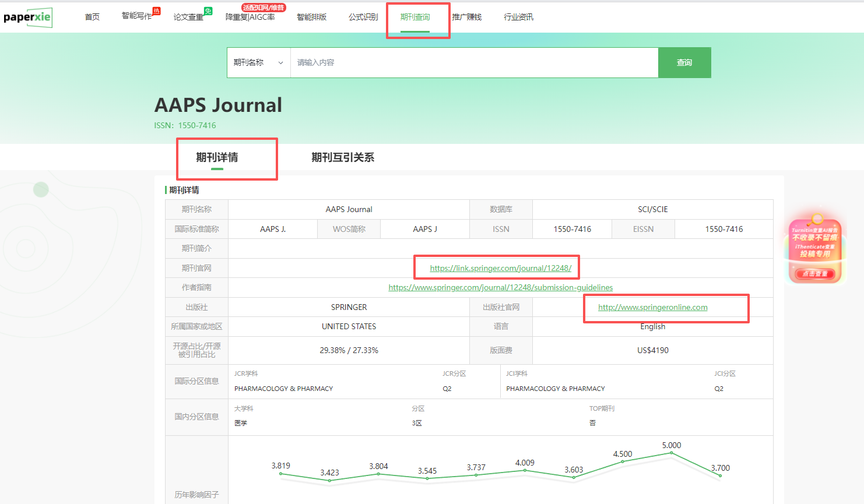Switch to the 期刊详情 tab

pos(217,157)
